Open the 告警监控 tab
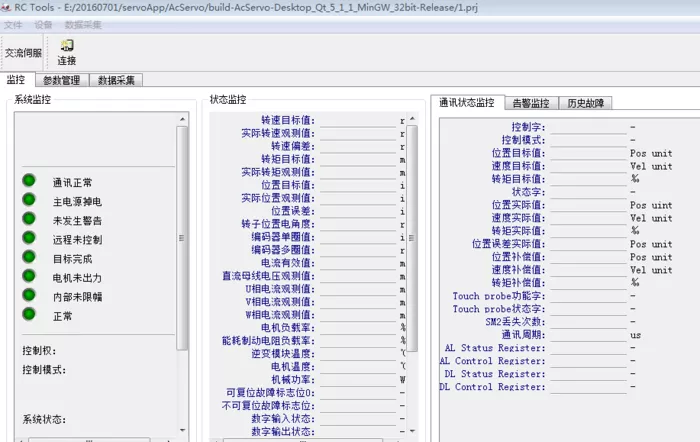Screen dimensions: 700x442 (531, 103)
